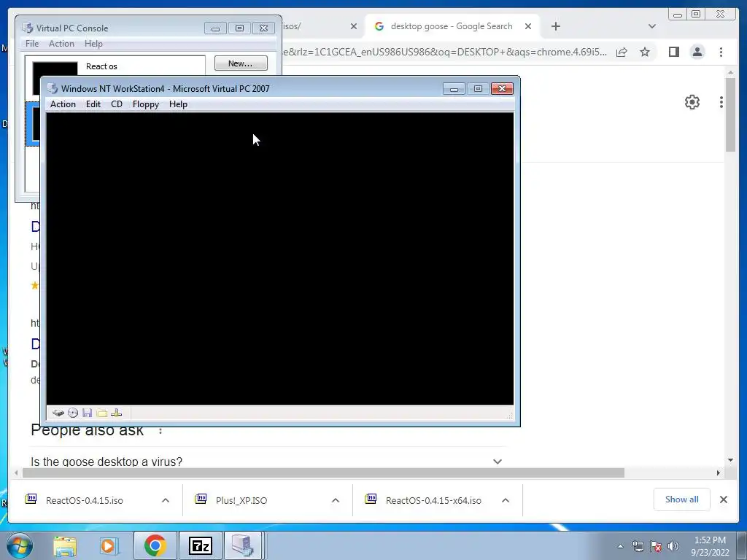The image size is (747, 560).
Task: Open the File menu in Virtual PC Console
Action: click(x=32, y=44)
